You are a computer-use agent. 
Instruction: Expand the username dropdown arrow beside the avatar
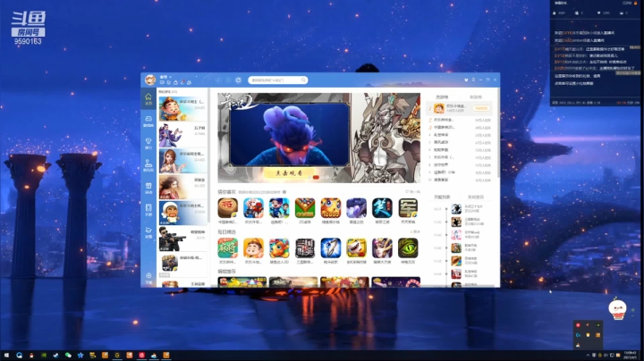point(170,77)
